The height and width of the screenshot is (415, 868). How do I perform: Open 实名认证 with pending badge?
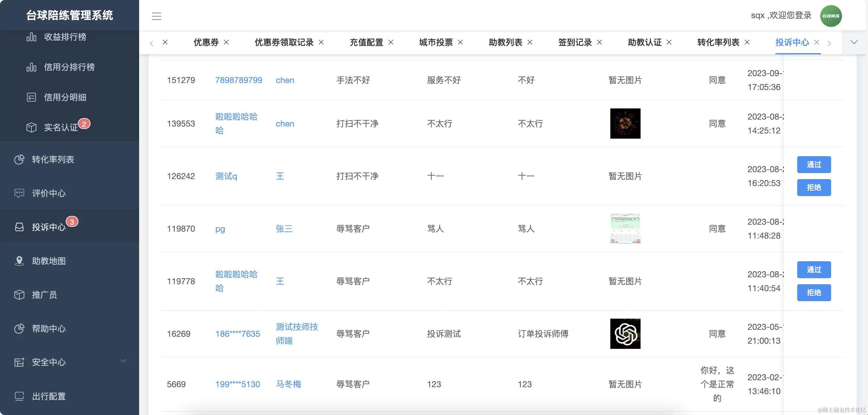coord(62,127)
